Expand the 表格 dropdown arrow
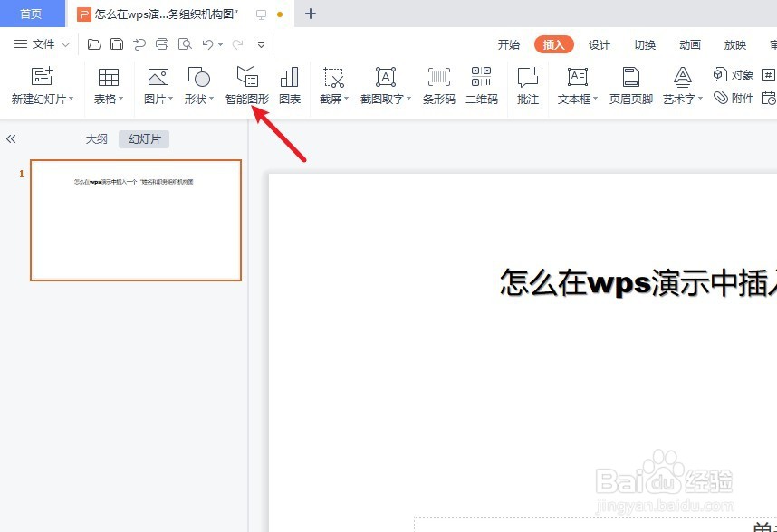The height and width of the screenshot is (532, 777). [x=121, y=99]
